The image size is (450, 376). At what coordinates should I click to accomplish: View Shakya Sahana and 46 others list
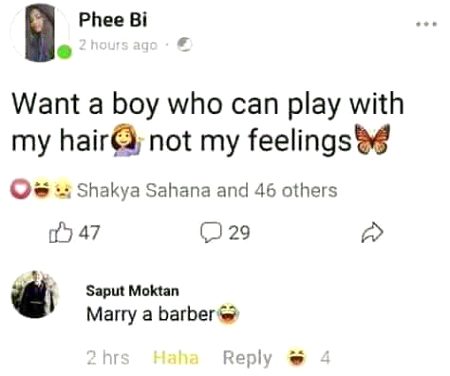click(207, 191)
